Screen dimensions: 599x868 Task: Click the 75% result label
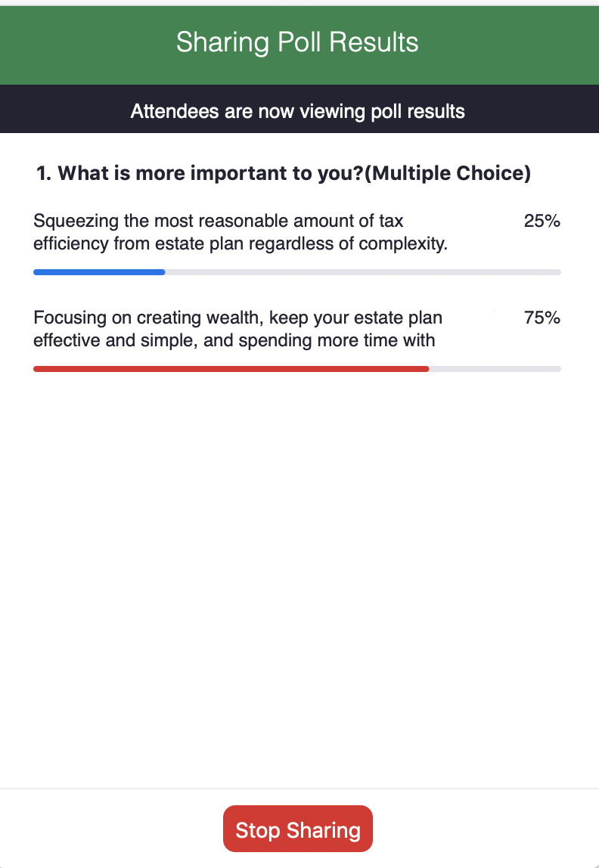(x=542, y=318)
